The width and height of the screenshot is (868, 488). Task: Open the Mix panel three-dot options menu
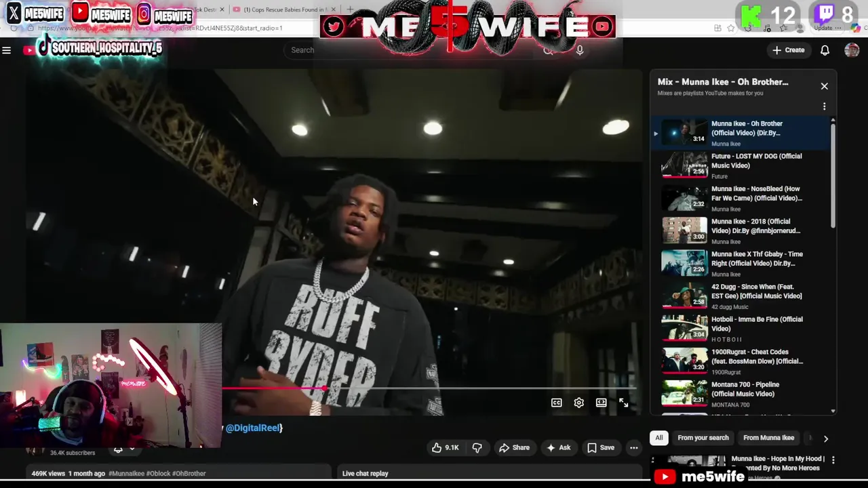click(x=824, y=106)
